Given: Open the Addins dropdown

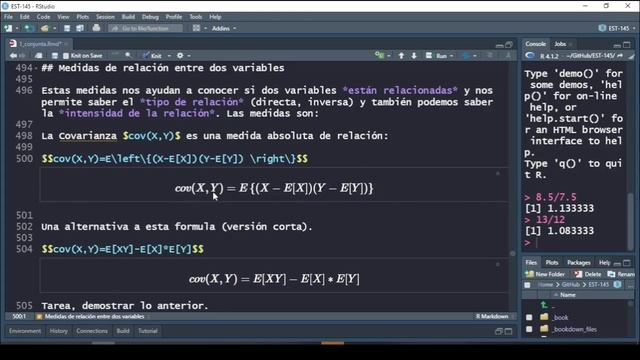Looking at the screenshot, I should 224,28.
